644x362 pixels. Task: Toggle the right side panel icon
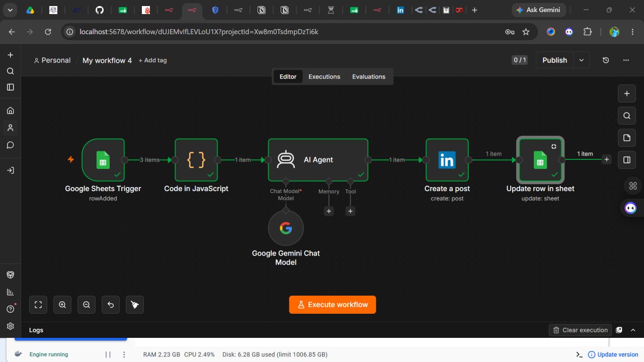(626, 160)
